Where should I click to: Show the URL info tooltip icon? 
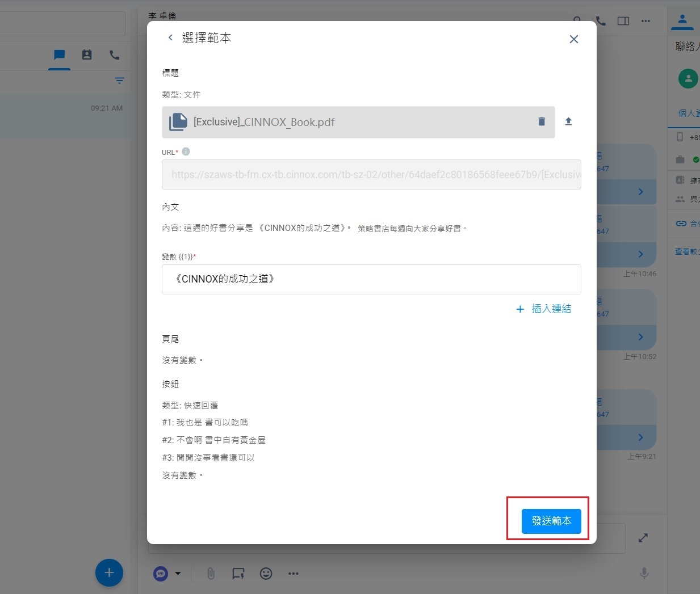(186, 151)
